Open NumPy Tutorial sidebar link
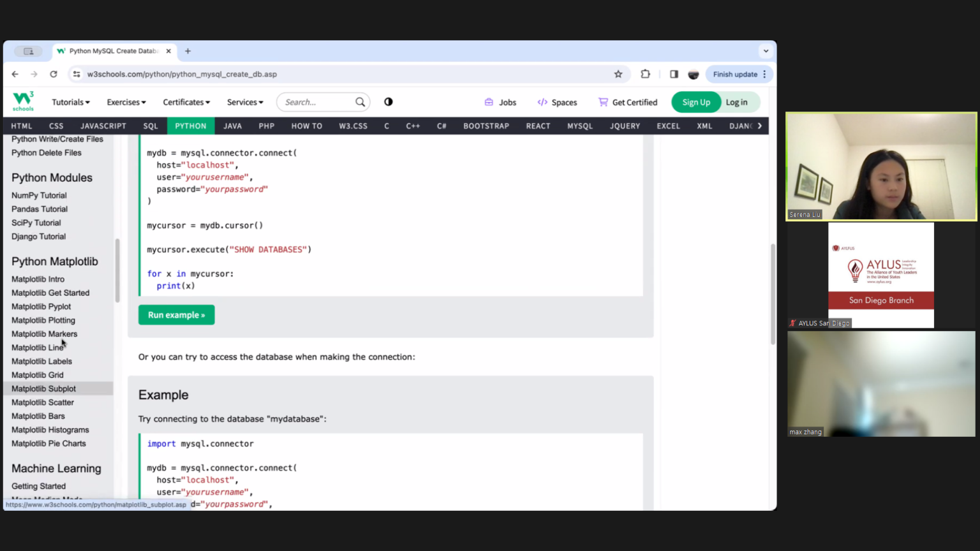980x551 pixels. 39,196
